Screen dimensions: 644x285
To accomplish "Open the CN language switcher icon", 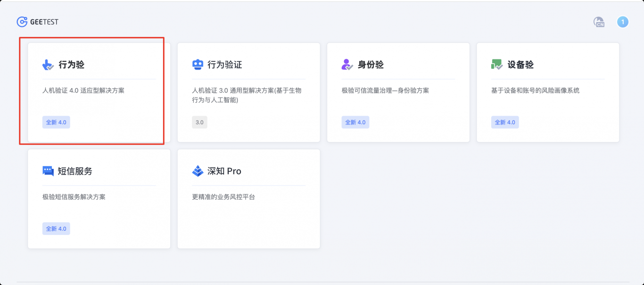I will pos(599,21).
